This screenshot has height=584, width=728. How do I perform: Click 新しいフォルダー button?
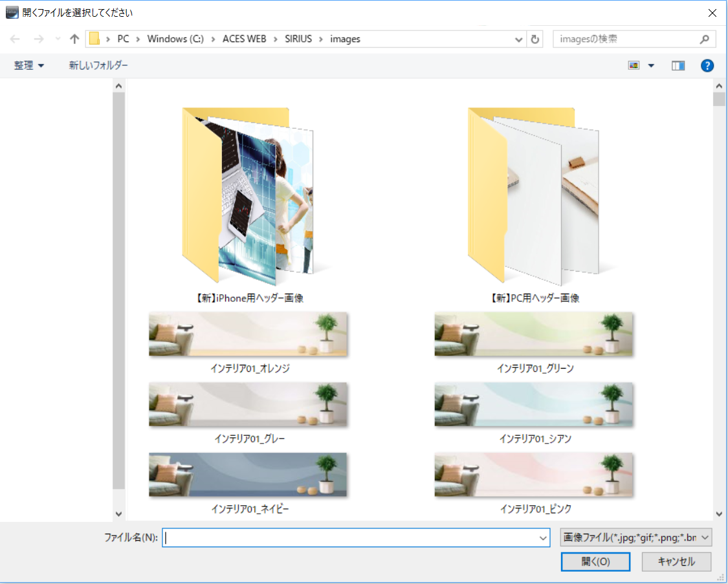tap(98, 65)
